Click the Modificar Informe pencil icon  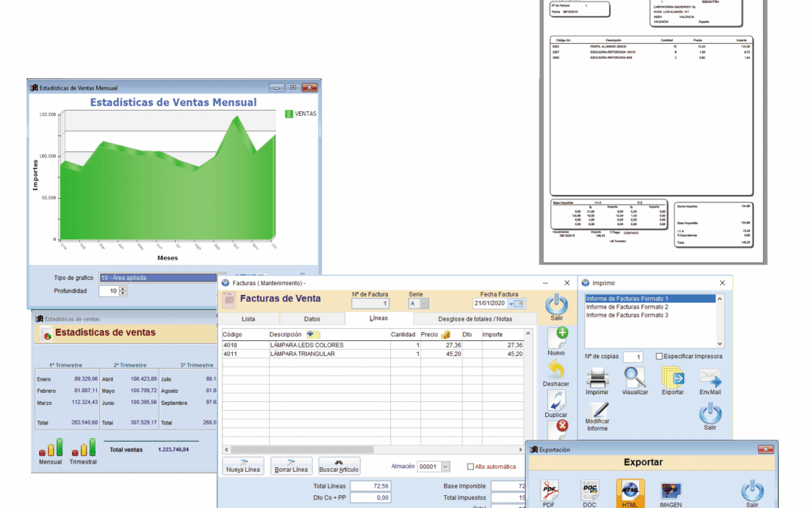(599, 410)
